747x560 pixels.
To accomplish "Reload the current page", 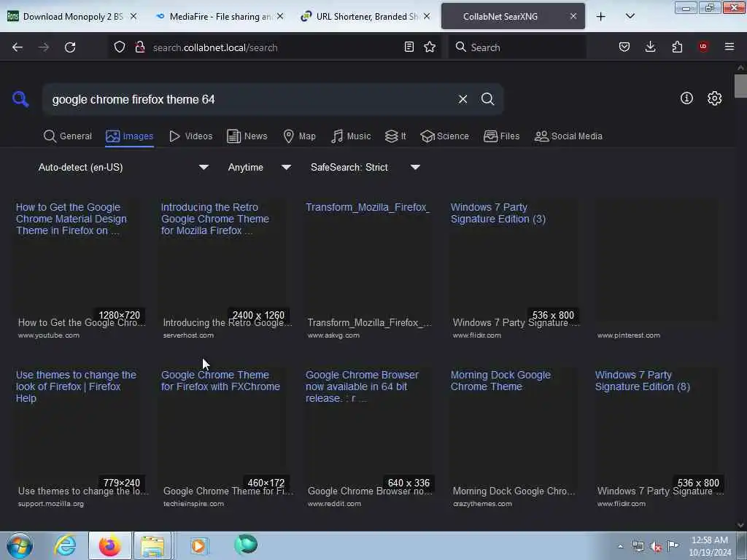I will (x=70, y=47).
